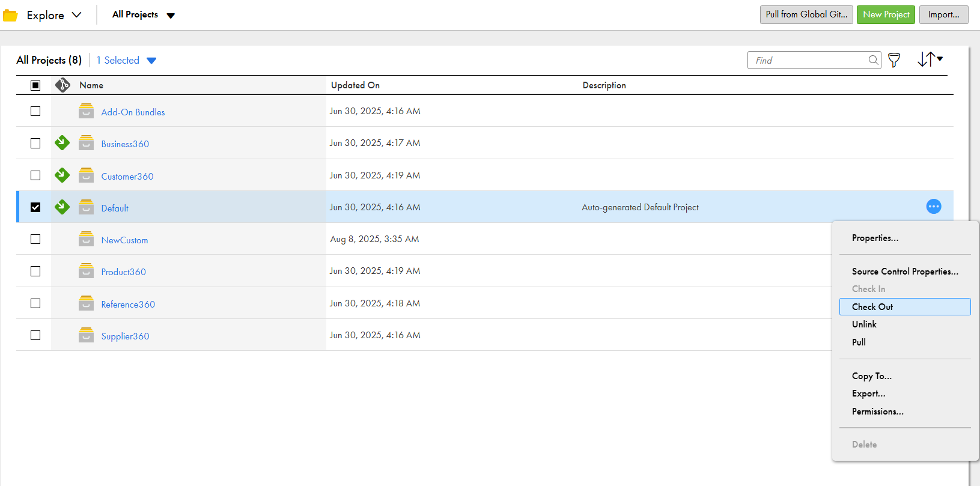980x486 pixels.
Task: Click the 'Jun 30, 2025, 4:17 AM' date
Action: [375, 143]
